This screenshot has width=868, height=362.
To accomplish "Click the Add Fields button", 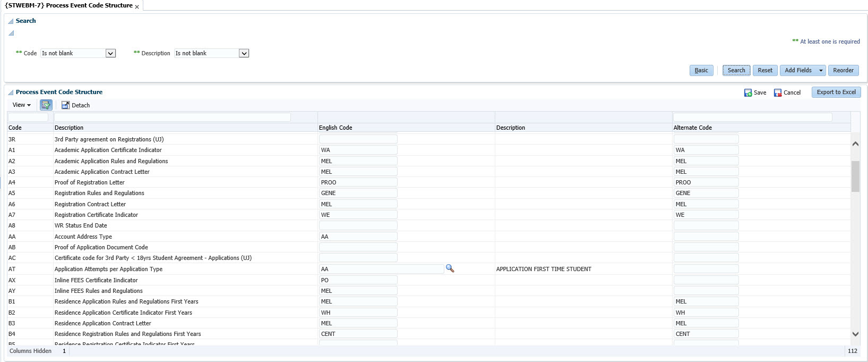I will [798, 70].
